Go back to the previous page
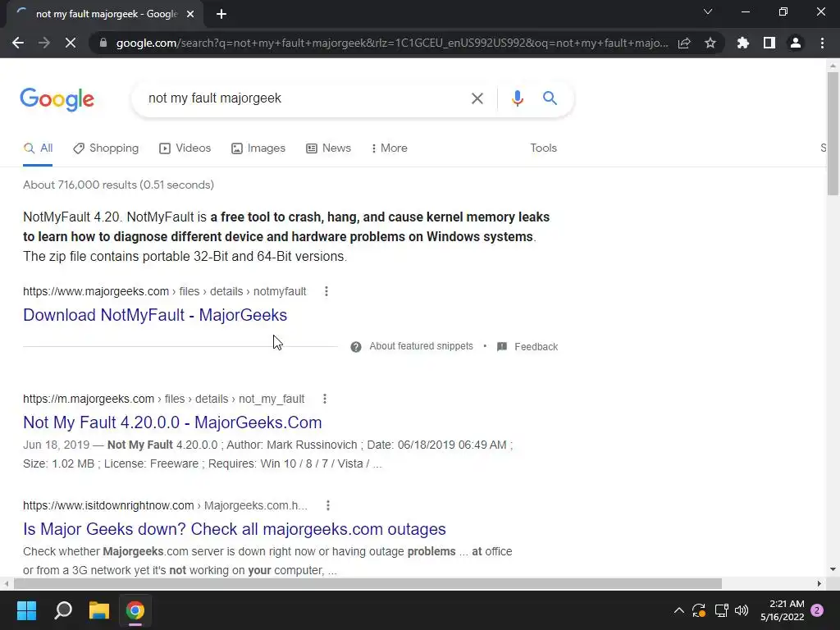This screenshot has width=840, height=630. click(x=18, y=43)
